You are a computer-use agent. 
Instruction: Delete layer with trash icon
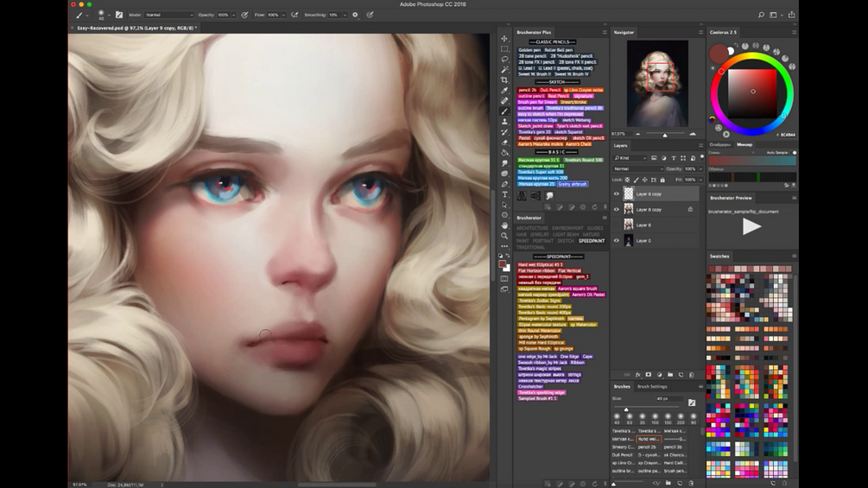(692, 375)
